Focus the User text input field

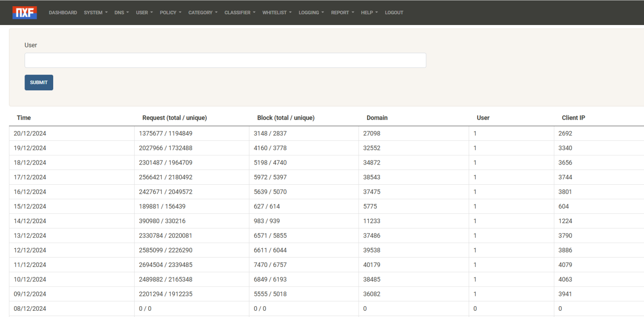[x=225, y=60]
